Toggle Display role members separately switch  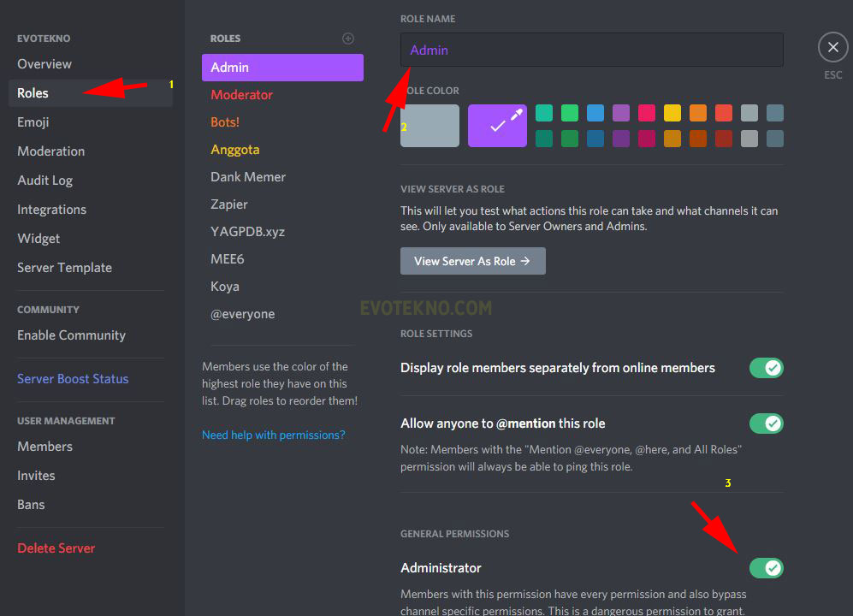[766, 368]
